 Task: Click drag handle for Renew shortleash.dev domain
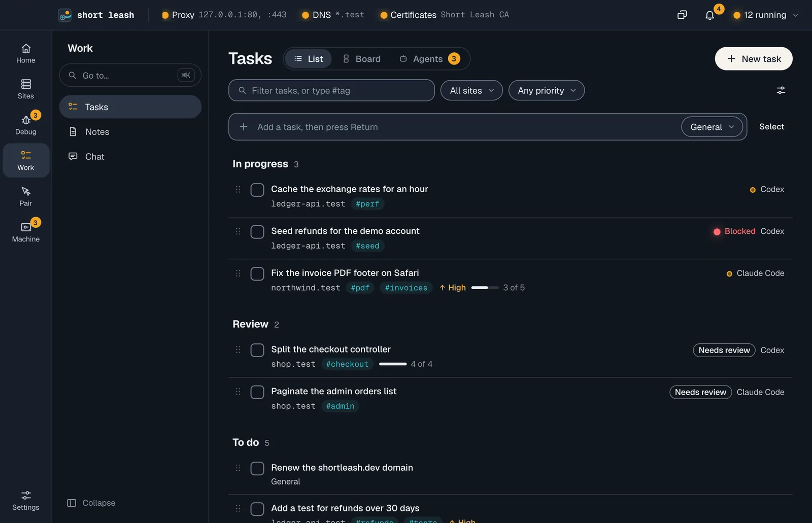[238, 468]
